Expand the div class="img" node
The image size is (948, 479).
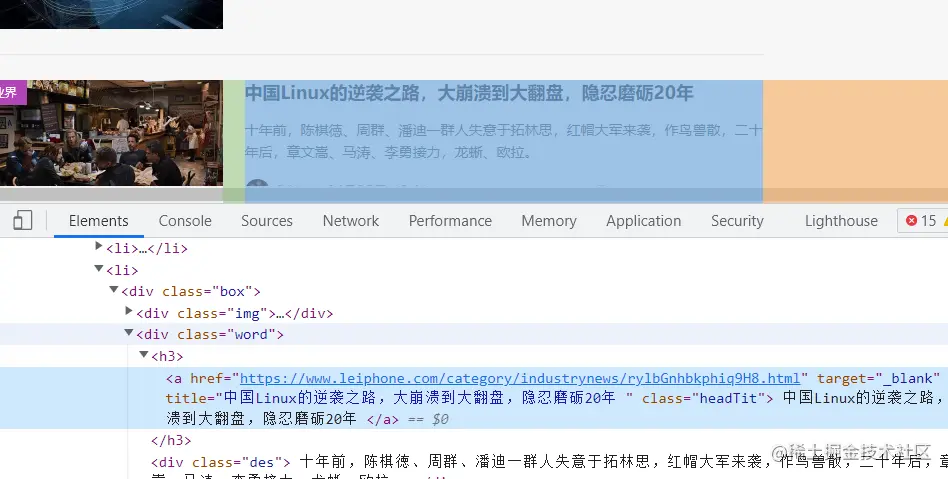click(129, 311)
